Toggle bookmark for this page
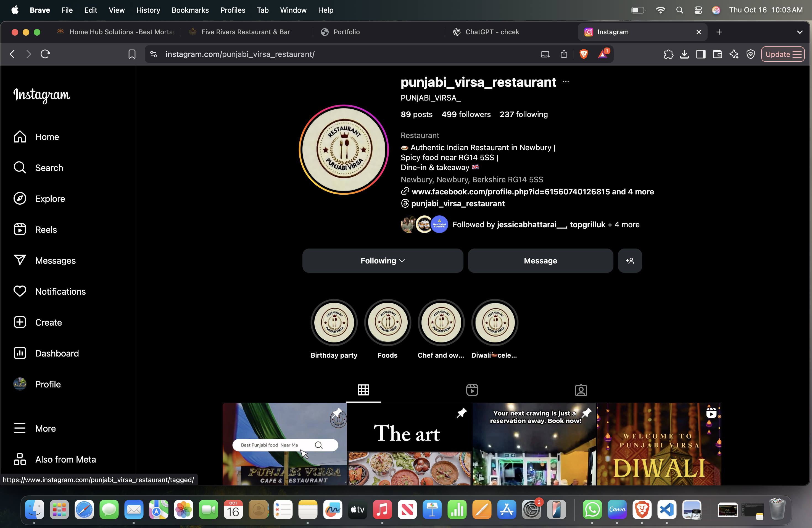This screenshot has height=528, width=812. tap(132, 54)
